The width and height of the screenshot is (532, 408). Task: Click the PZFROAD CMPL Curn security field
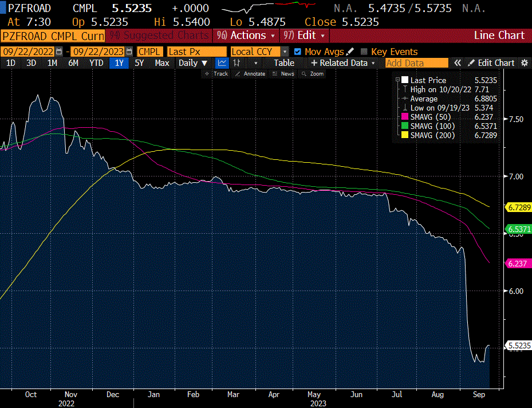point(53,36)
